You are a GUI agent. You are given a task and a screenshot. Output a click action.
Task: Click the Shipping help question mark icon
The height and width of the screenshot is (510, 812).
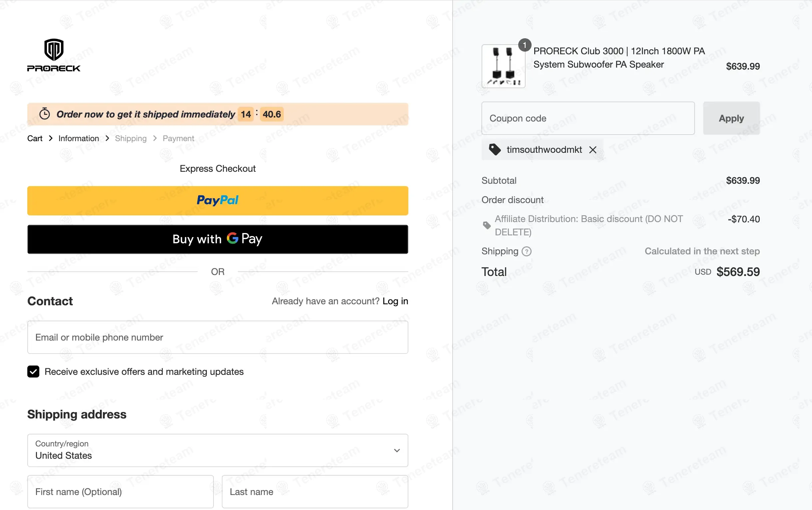526,251
